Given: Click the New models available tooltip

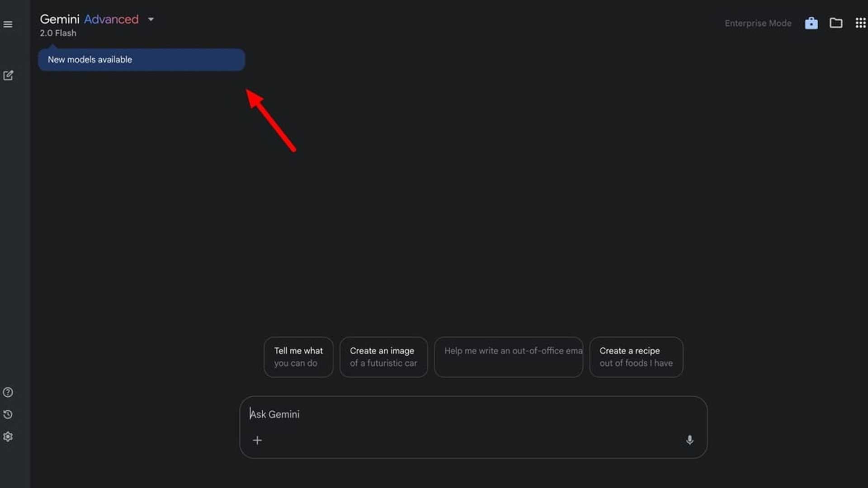Looking at the screenshot, I should pyautogui.click(x=141, y=60).
